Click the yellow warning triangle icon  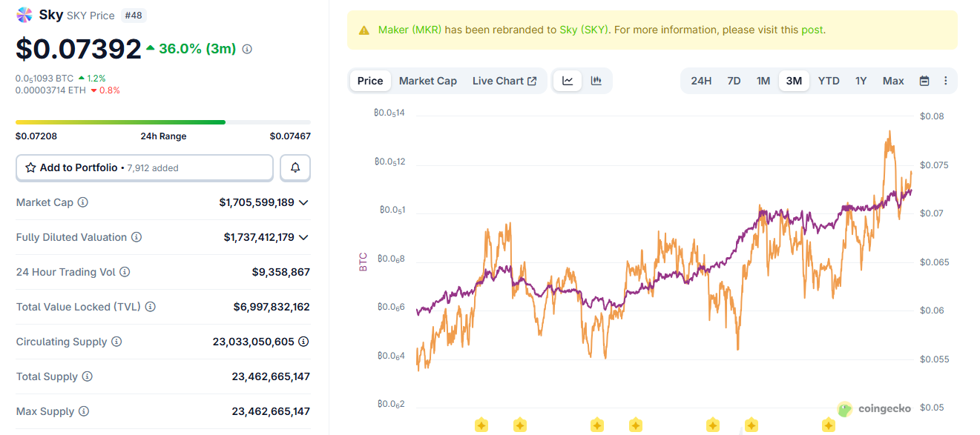pyautogui.click(x=364, y=30)
